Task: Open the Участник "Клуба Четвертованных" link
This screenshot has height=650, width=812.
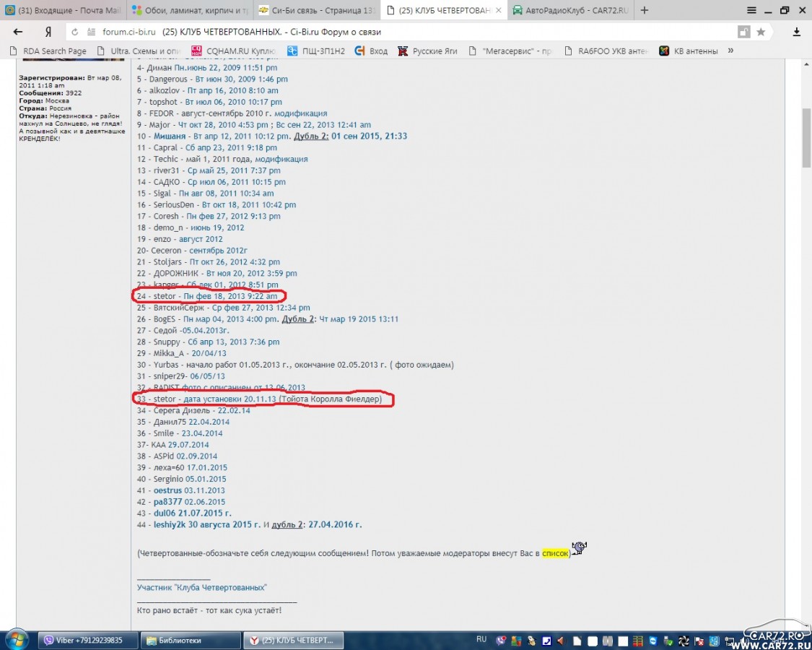Action: (x=202, y=587)
